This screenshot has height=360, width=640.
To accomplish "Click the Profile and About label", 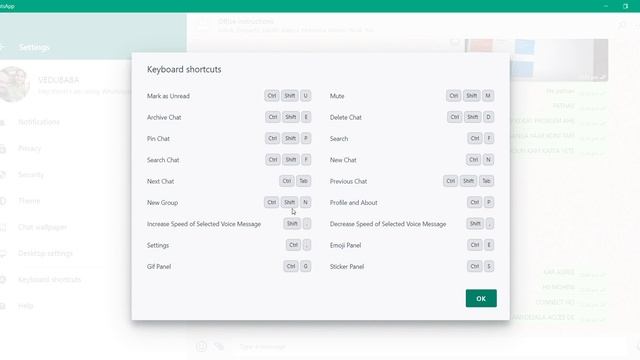I will (353, 202).
